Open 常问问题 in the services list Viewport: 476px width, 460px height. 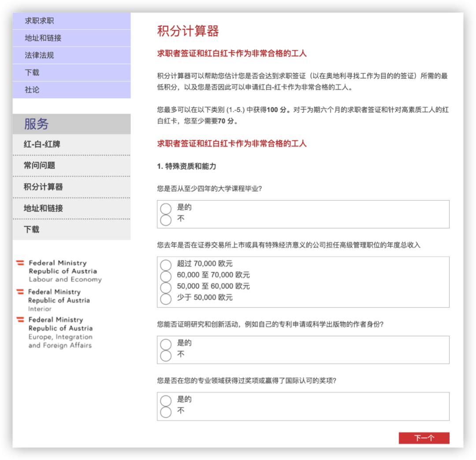[x=71, y=165]
